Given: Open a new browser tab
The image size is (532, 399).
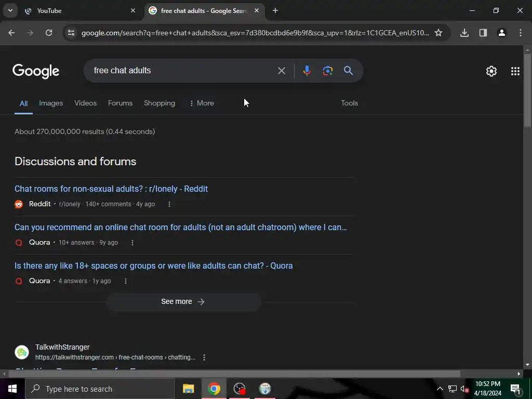Looking at the screenshot, I should click(x=275, y=10).
